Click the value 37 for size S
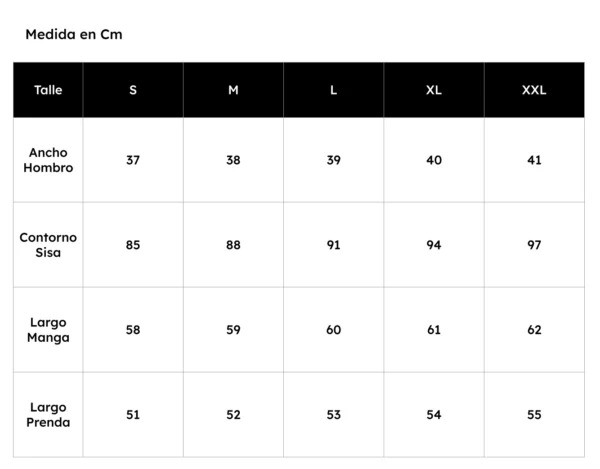Image resolution: width=600 pixels, height=469 pixels. click(x=133, y=160)
